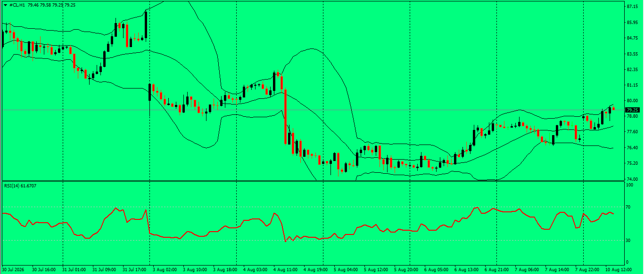Click the OHLC values 79.46 79.58 79.29 79.25
644x274 pixels.
tap(51, 5)
